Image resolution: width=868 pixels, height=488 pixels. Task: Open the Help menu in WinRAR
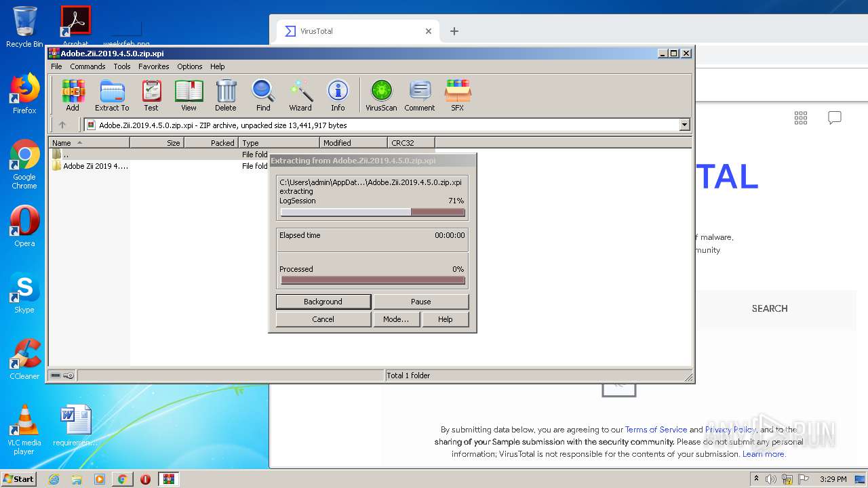pos(218,66)
